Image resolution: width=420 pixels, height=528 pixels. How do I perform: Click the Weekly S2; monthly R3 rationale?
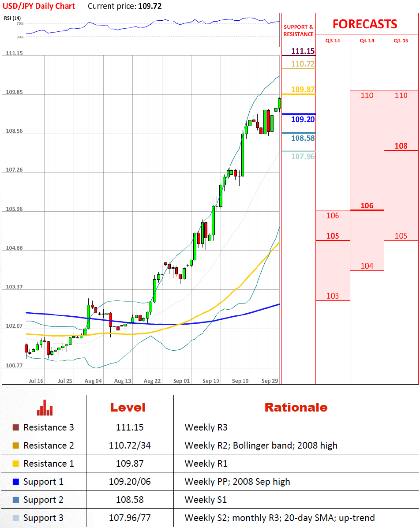click(280, 518)
